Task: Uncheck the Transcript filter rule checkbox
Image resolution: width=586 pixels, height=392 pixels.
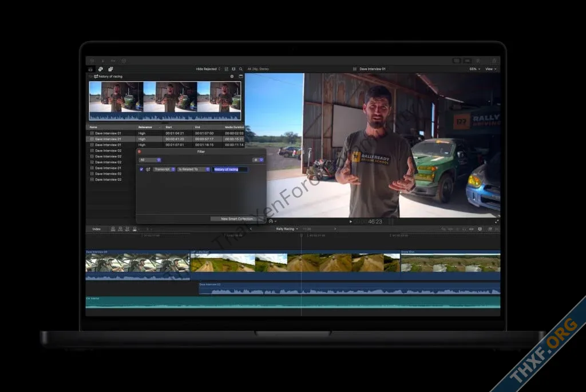Action: [x=141, y=169]
